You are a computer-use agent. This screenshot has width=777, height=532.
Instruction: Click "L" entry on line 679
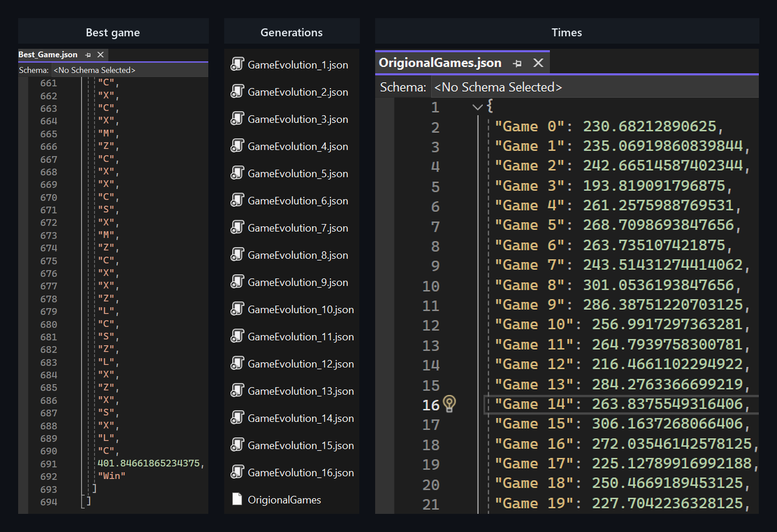coord(106,311)
